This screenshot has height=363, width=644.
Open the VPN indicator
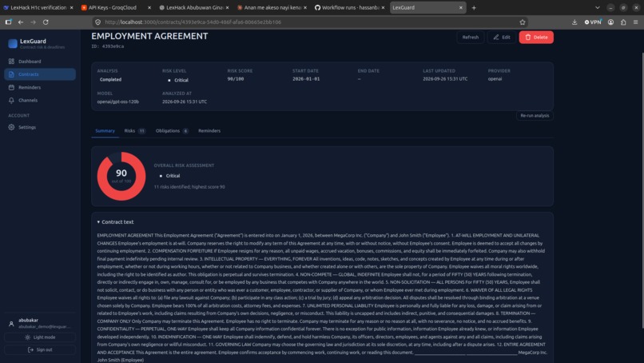pos(593,22)
